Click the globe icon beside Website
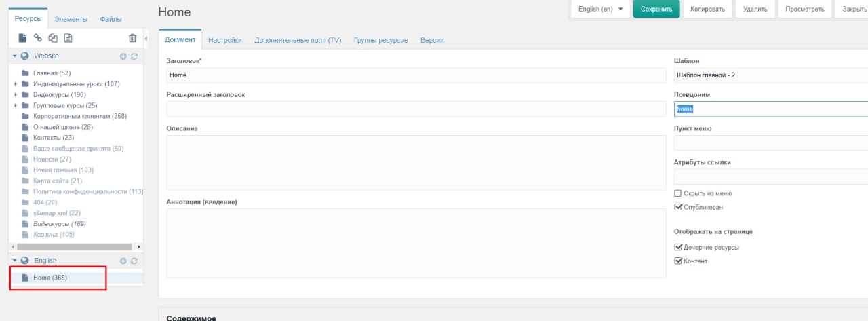868x321 pixels. point(25,56)
